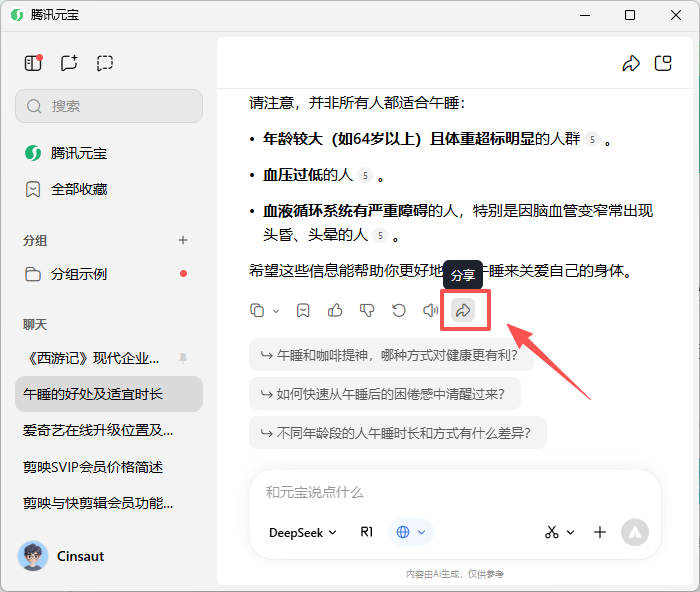Expand web search options chevron

click(421, 532)
